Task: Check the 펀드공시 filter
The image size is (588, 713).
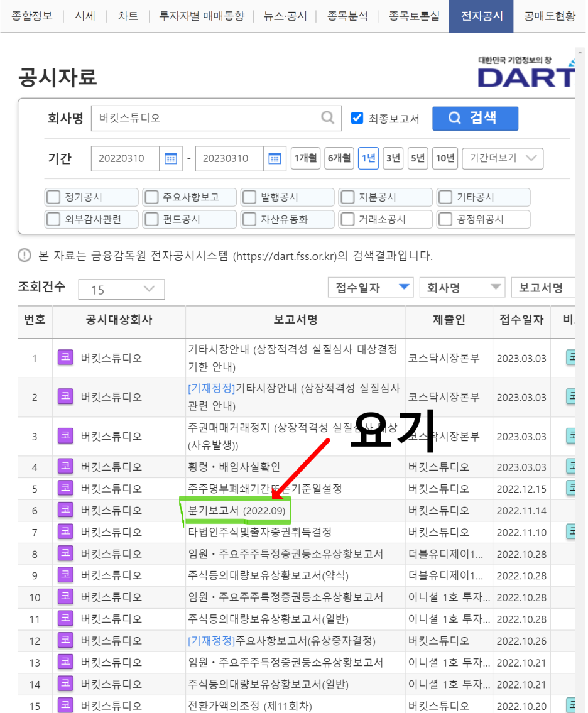Action: coord(151,219)
